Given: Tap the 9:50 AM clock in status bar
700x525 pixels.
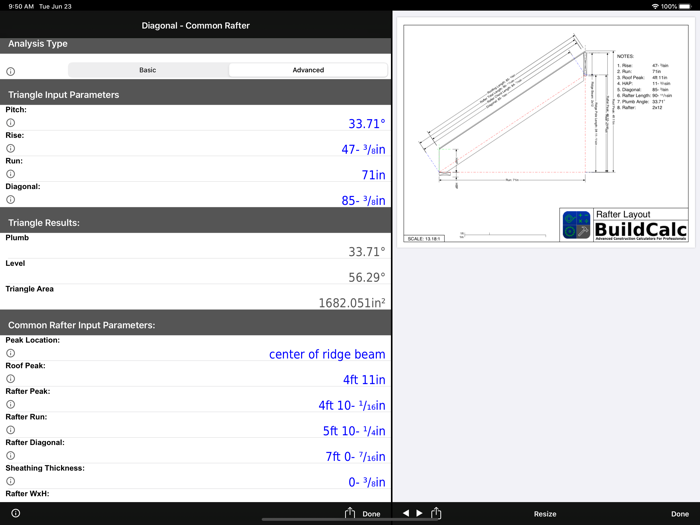Looking at the screenshot, I should tap(21, 6).
